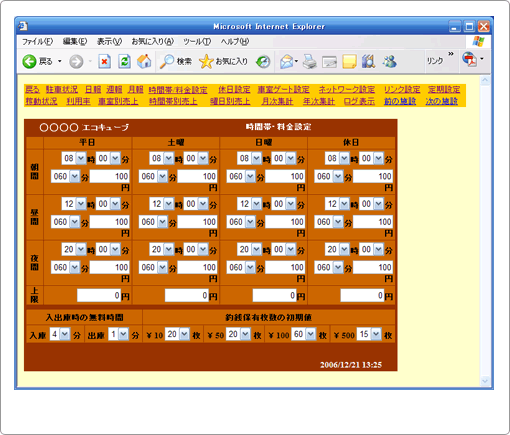
Task: Click the Messenger people icon
Action: (x=389, y=62)
